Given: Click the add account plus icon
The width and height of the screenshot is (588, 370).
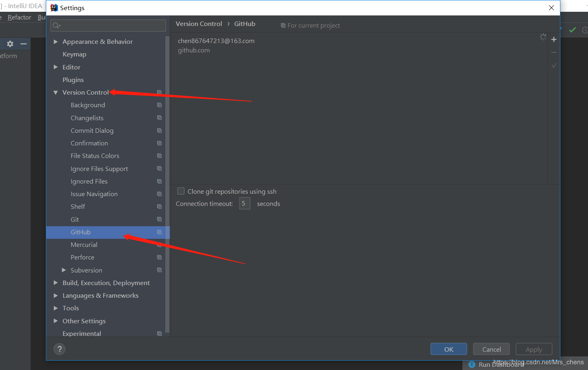Looking at the screenshot, I should click(553, 39).
